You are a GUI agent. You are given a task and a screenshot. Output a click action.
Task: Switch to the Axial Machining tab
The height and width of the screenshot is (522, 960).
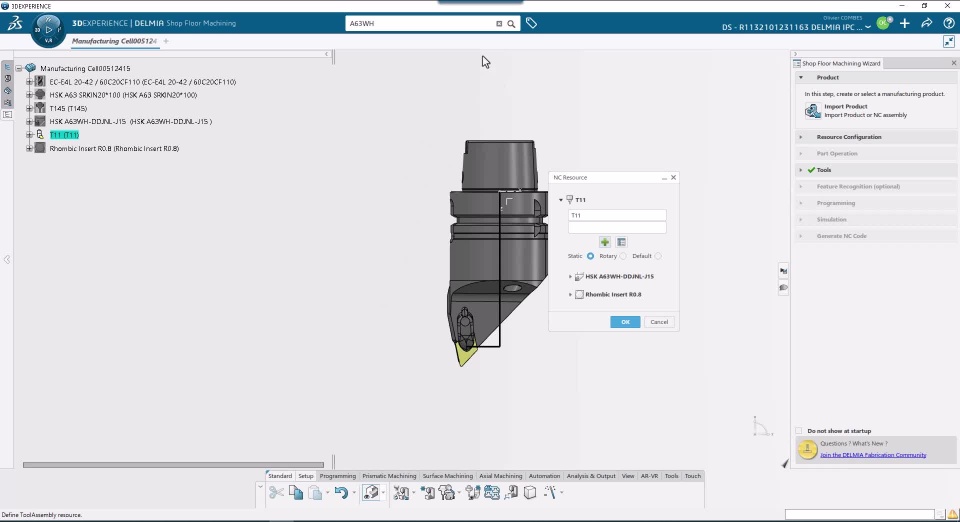point(501,476)
